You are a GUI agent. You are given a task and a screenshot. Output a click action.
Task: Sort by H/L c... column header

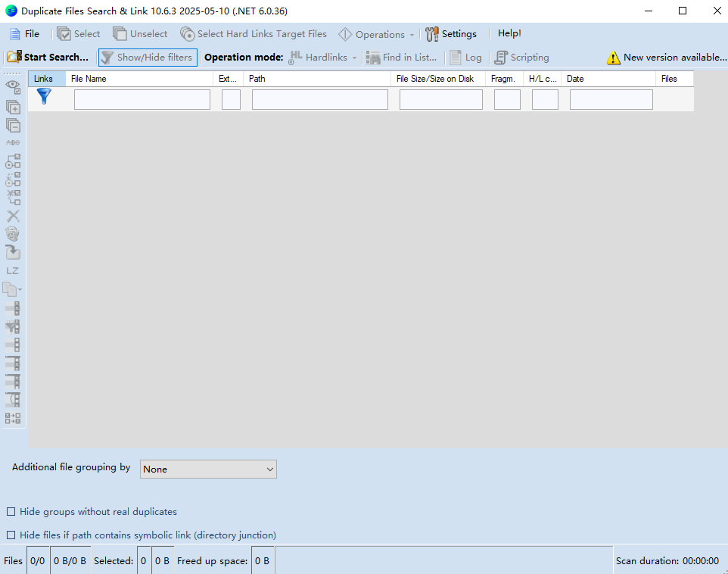click(543, 79)
